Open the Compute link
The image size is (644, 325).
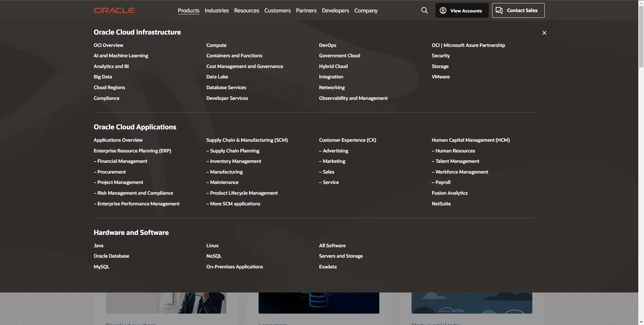point(216,45)
